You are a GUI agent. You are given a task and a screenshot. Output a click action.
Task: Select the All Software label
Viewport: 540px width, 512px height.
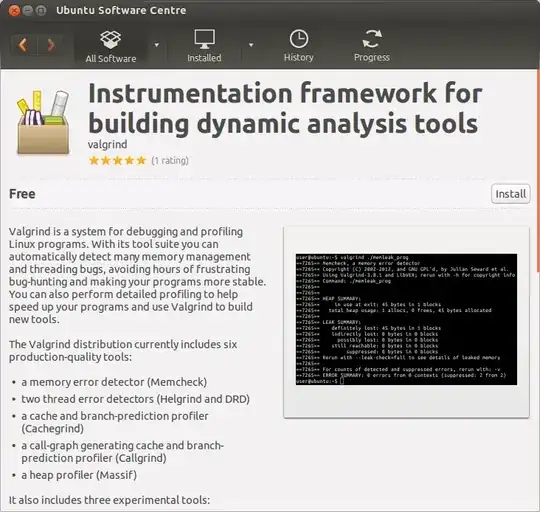pyautogui.click(x=111, y=59)
